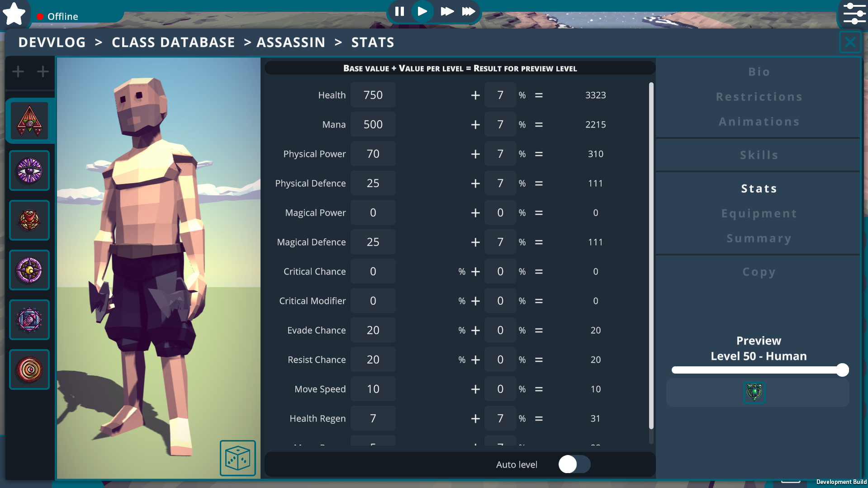868x488 pixels.
Task: Select the red triangle class emblem
Action: click(x=29, y=121)
